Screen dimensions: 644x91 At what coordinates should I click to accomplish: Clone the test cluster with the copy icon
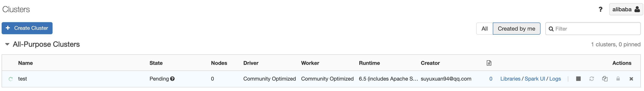pos(605,79)
